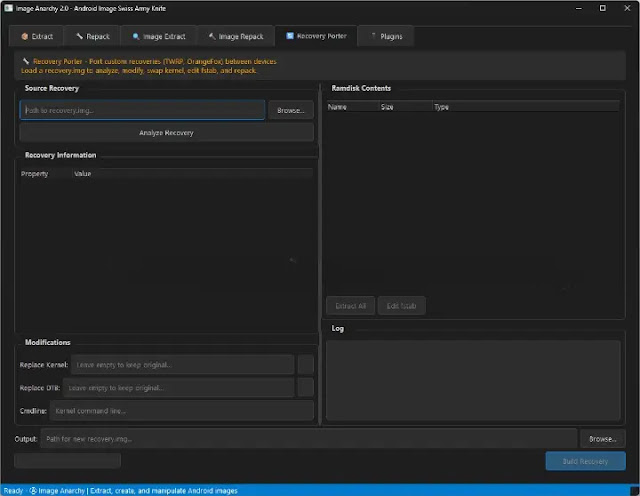Browse for the source recovery image

coord(290,110)
